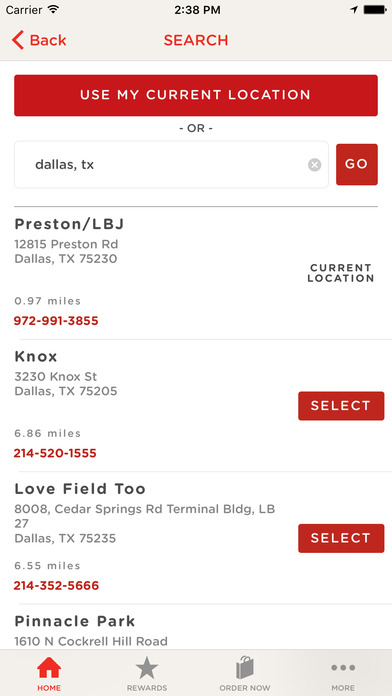The height and width of the screenshot is (696, 392).
Task: Open the Home tab house icon
Action: coord(49,668)
